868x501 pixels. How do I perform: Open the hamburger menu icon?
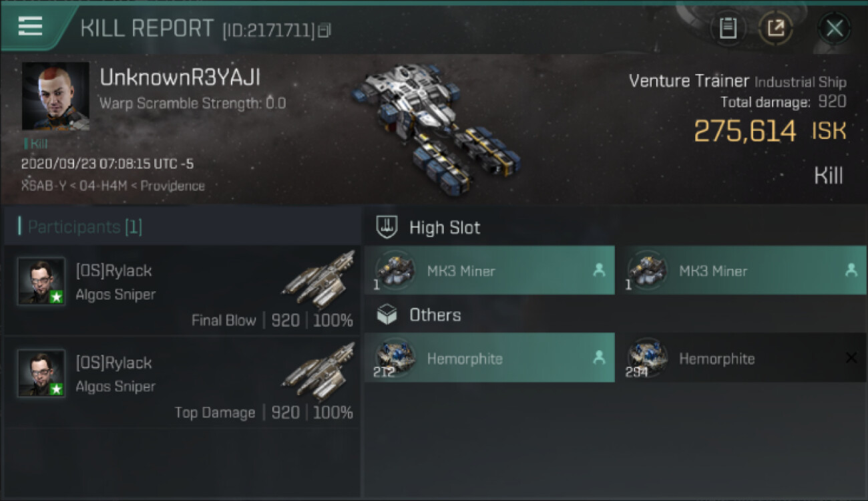[30, 26]
